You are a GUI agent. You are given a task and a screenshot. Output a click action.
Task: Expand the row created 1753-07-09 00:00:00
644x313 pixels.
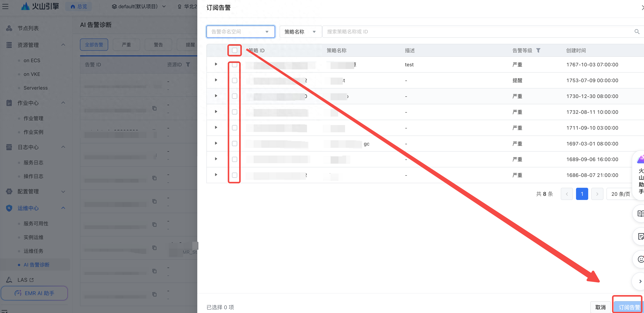click(x=216, y=80)
